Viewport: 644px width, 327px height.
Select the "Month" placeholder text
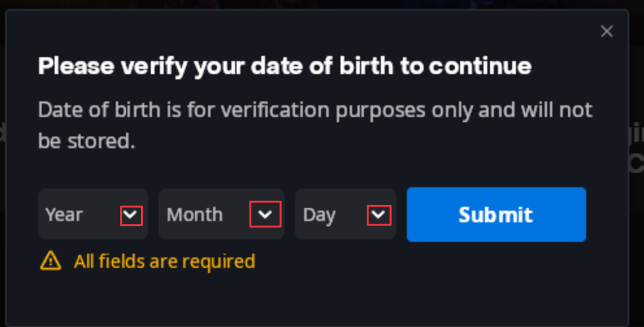[195, 215]
